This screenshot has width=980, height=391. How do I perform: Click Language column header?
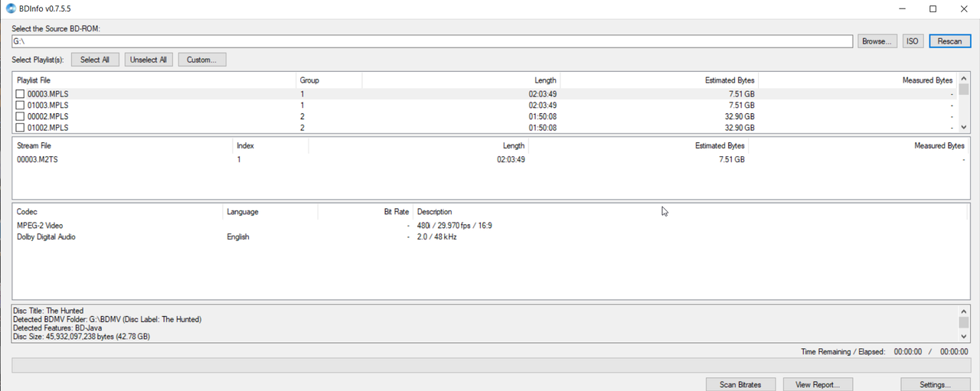click(270, 211)
